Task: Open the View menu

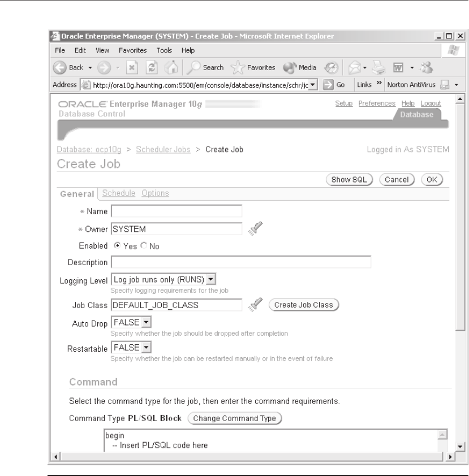Action: coord(102,50)
